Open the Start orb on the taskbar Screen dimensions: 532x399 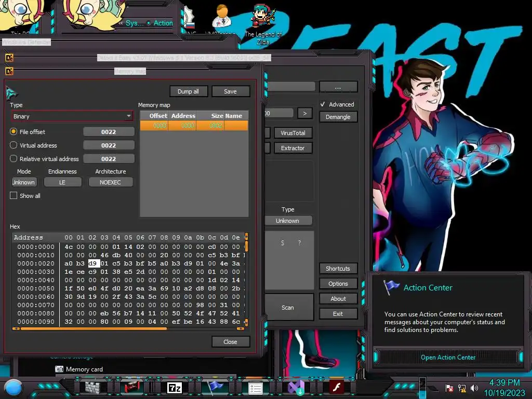click(x=14, y=388)
